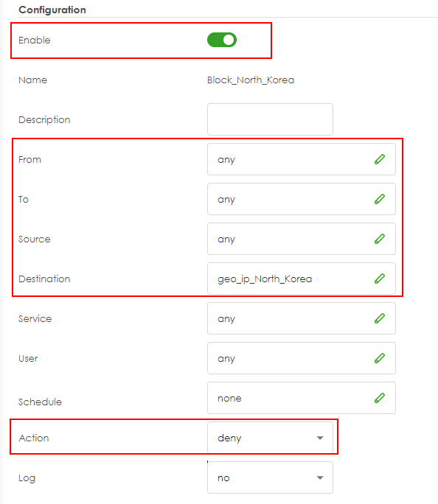Click the User field value any
The height and width of the screenshot is (504, 438).
(x=226, y=359)
